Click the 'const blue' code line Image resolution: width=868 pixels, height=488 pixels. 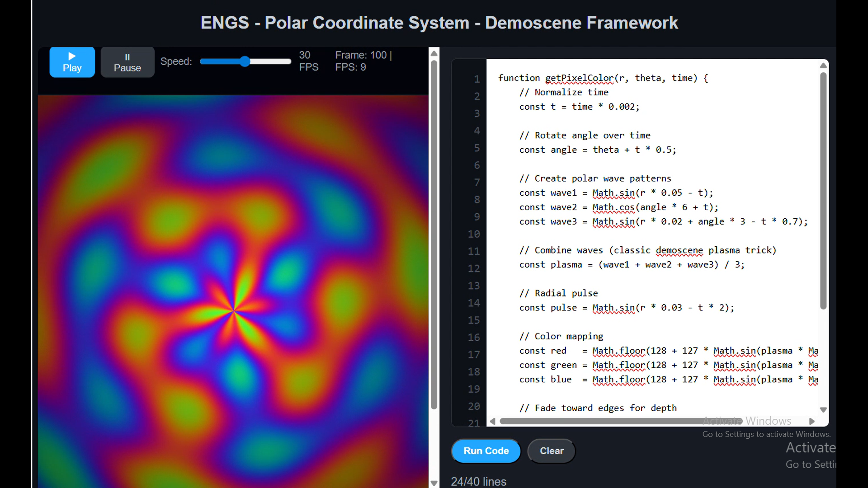pos(669,380)
